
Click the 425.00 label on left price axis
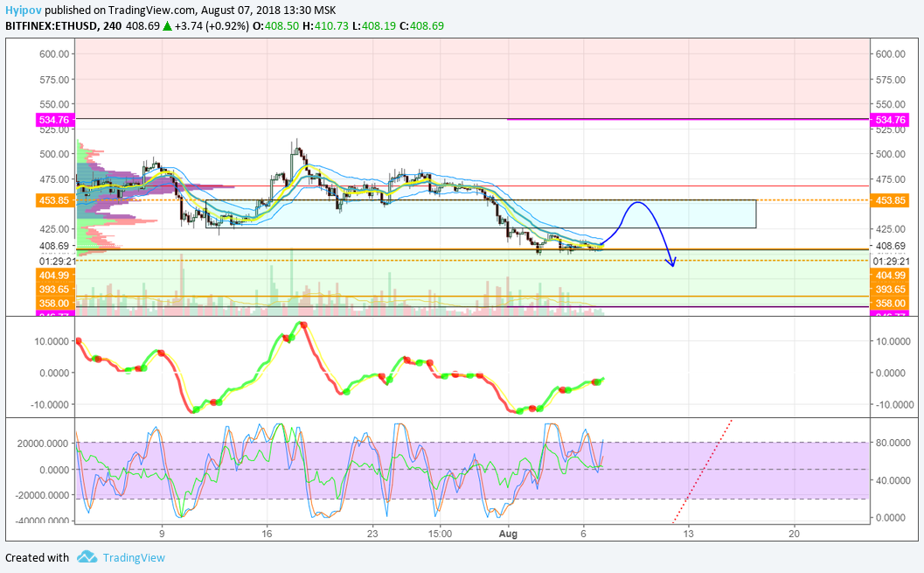pos(55,229)
